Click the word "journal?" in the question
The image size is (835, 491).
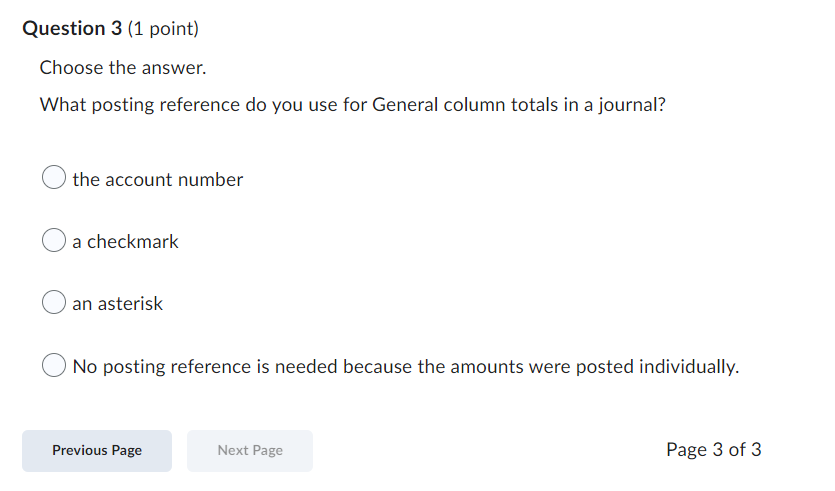coord(631,104)
